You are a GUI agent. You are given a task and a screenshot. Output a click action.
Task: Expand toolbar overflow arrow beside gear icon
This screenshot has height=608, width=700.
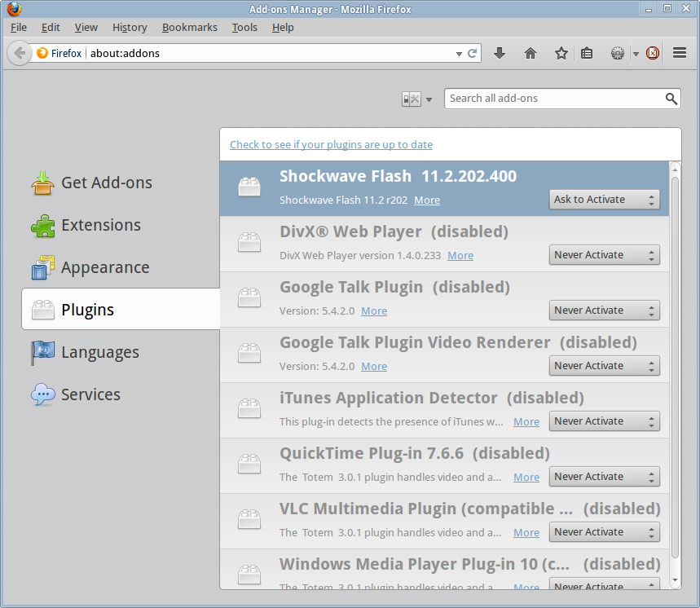coord(636,54)
